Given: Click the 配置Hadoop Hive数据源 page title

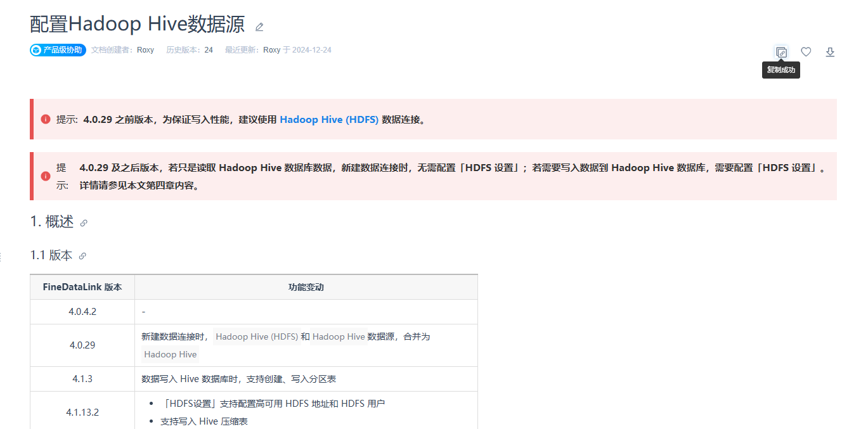Looking at the screenshot, I should point(138,24).
